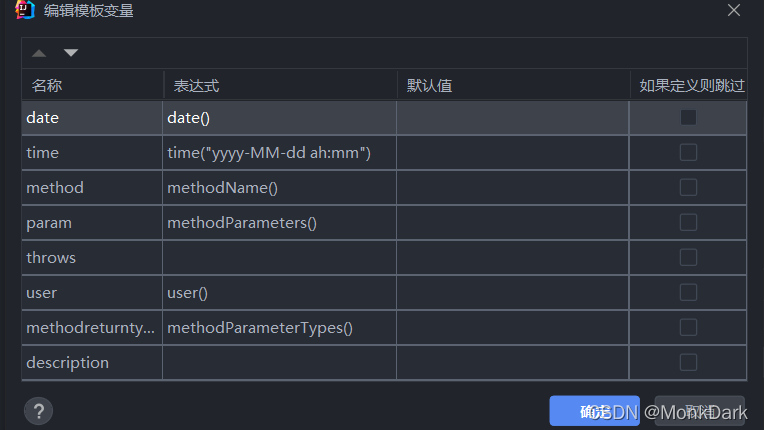Click the 名称 column header
The height and width of the screenshot is (430, 764).
93,86
